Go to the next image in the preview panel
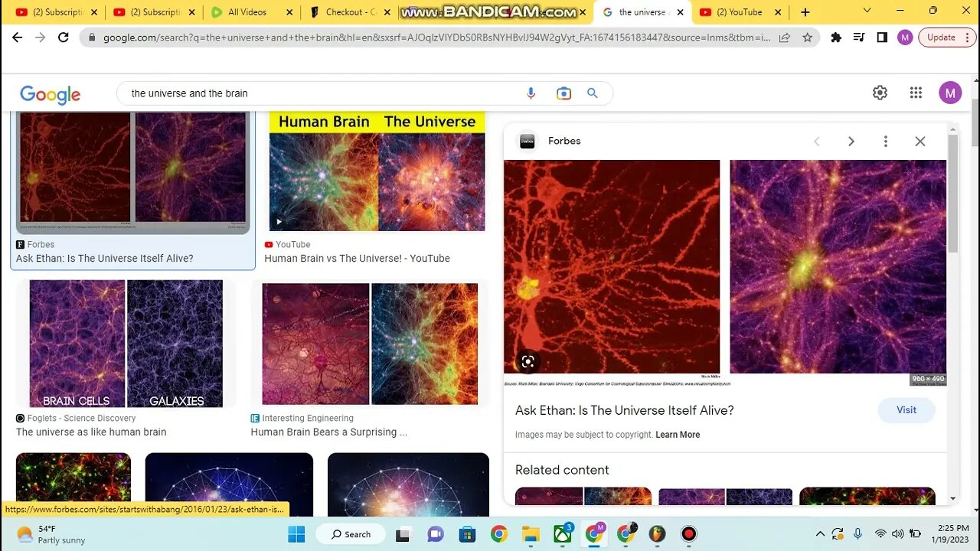The width and height of the screenshot is (980, 551). (x=851, y=141)
